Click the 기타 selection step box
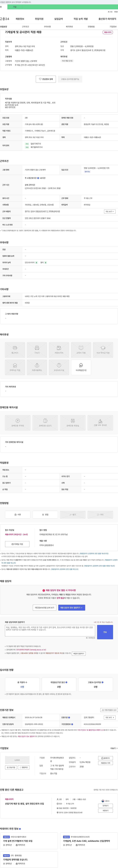This screenshot has width=118, height=868. click(x=100, y=515)
